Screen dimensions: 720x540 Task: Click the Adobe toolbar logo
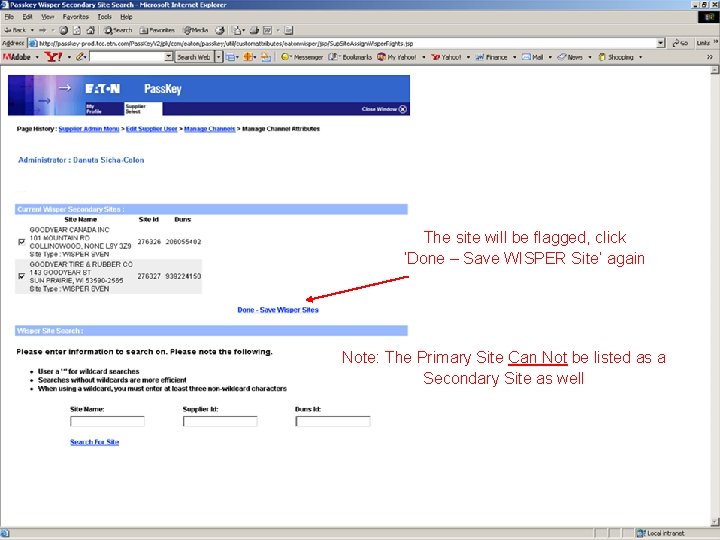(x=17, y=57)
